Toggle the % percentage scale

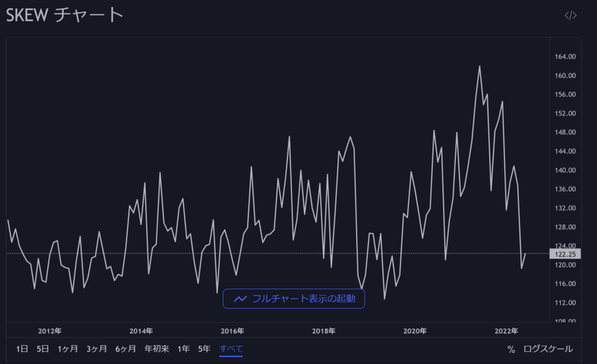click(511, 349)
